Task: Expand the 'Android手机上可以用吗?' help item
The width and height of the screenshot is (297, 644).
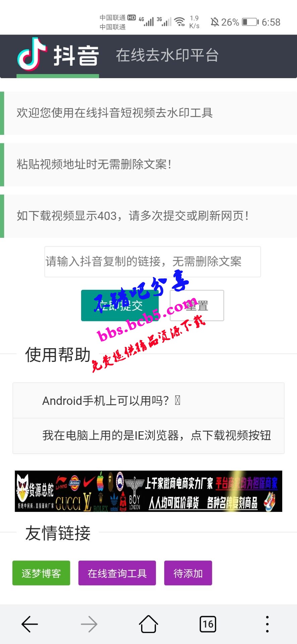Action: pyautogui.click(x=148, y=400)
